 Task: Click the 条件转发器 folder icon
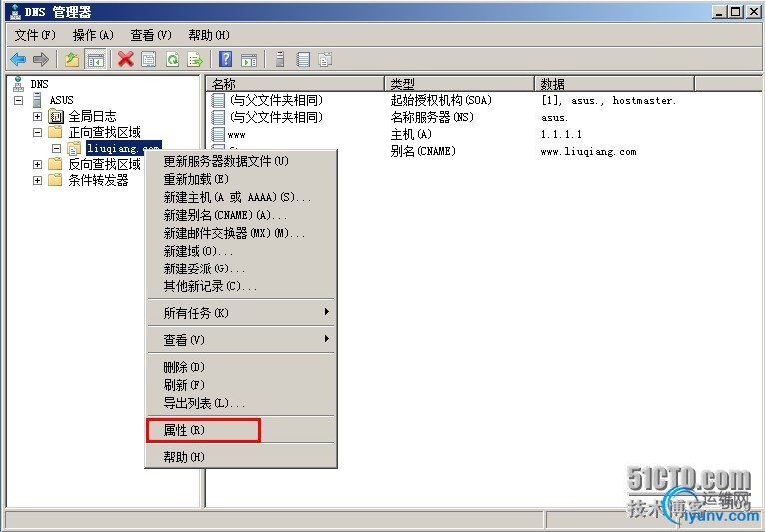coord(55,180)
